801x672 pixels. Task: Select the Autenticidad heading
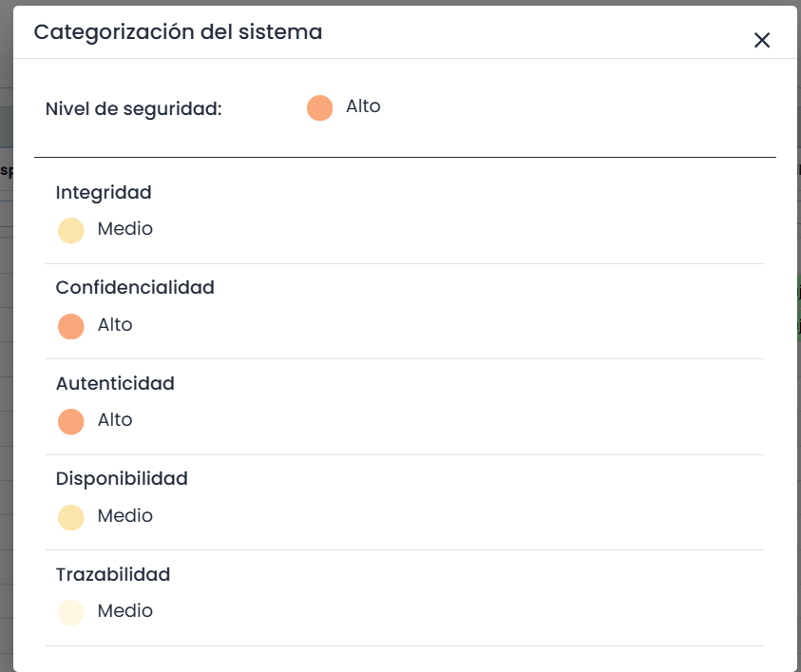point(115,383)
